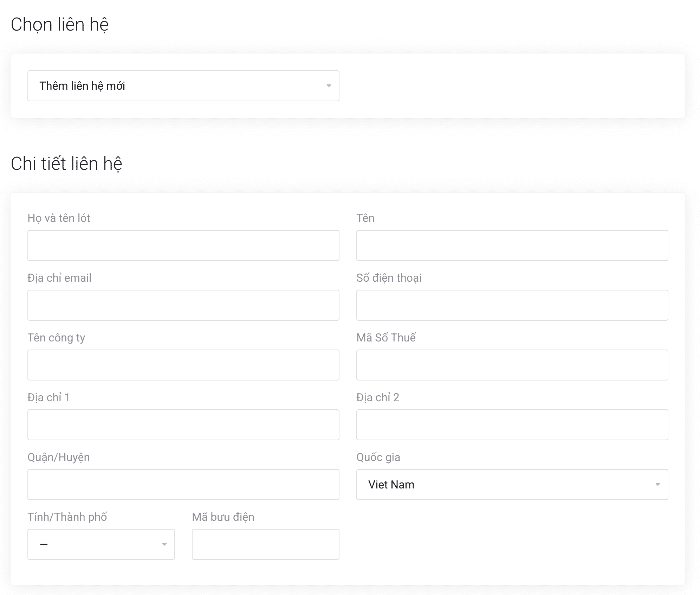Click the 'Họ và tên lót' input field

pyautogui.click(x=183, y=245)
